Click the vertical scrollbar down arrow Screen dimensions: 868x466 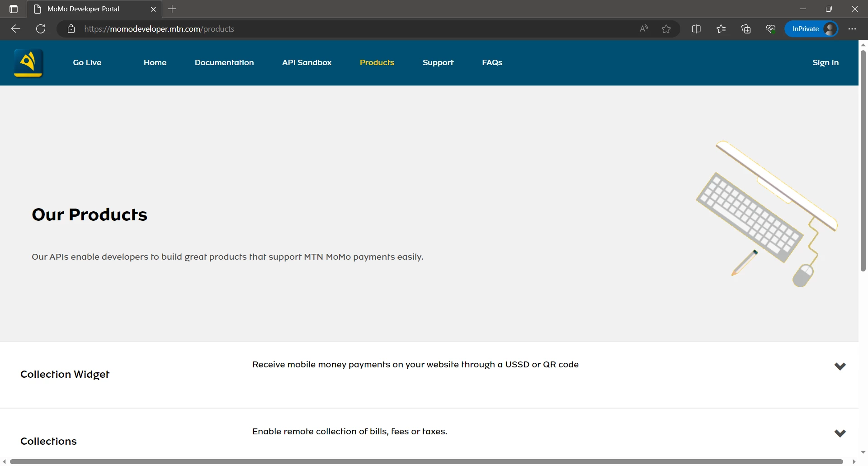coord(863,452)
